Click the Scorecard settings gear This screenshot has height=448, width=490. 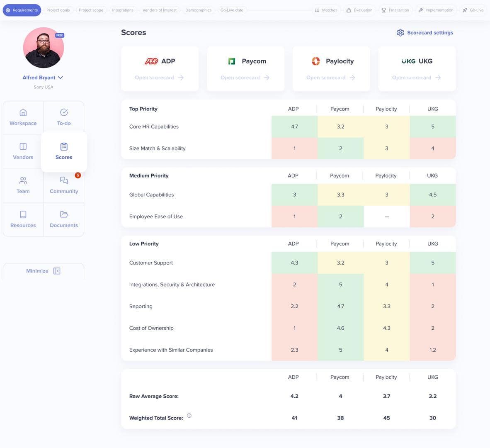point(400,32)
